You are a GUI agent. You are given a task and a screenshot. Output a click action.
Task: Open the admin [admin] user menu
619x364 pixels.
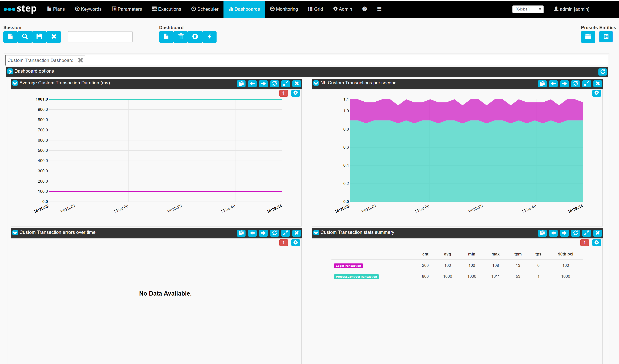[571, 9]
